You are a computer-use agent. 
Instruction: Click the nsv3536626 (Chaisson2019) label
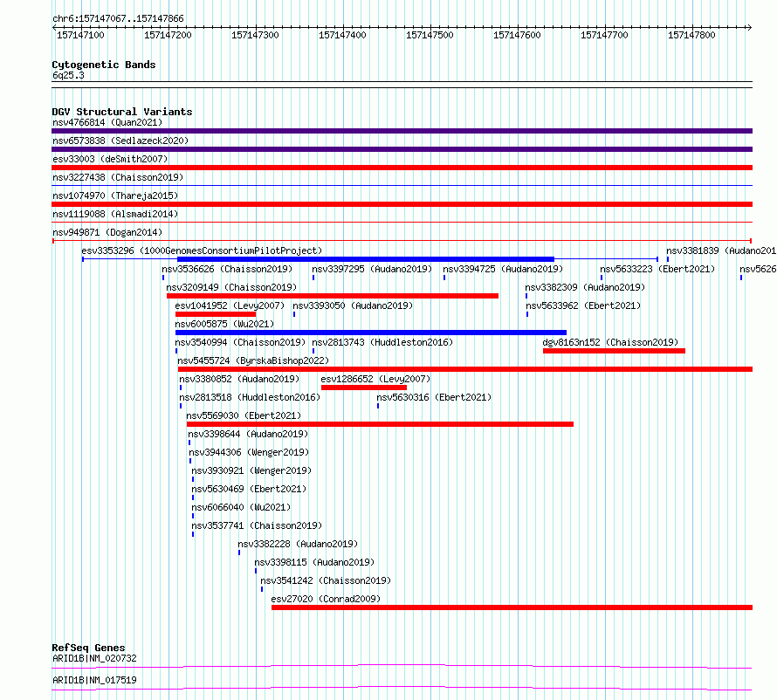click(x=227, y=269)
